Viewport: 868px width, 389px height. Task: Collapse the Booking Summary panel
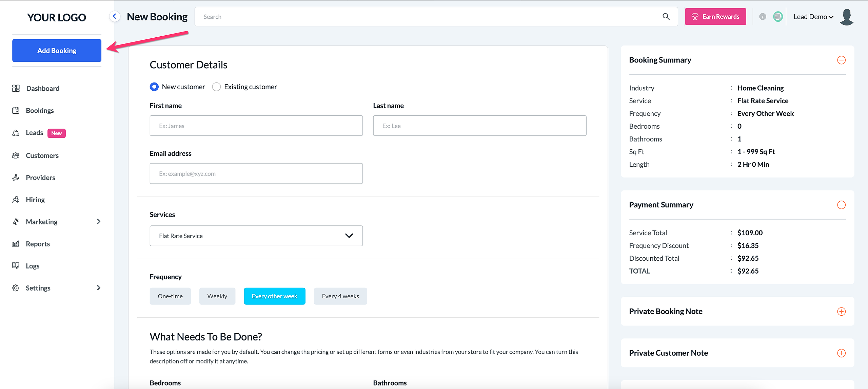pyautogui.click(x=841, y=60)
